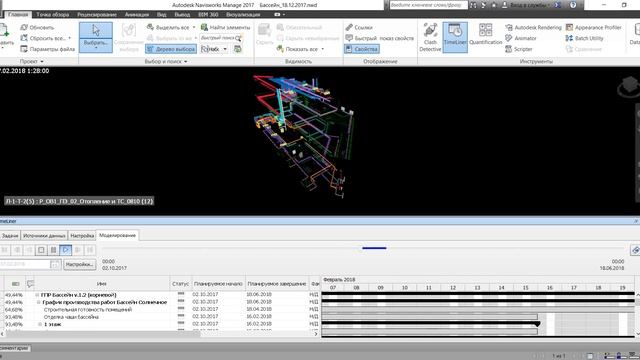Open the Animator tool
Image resolution: width=640 pixels, height=360 pixels.
click(521, 38)
